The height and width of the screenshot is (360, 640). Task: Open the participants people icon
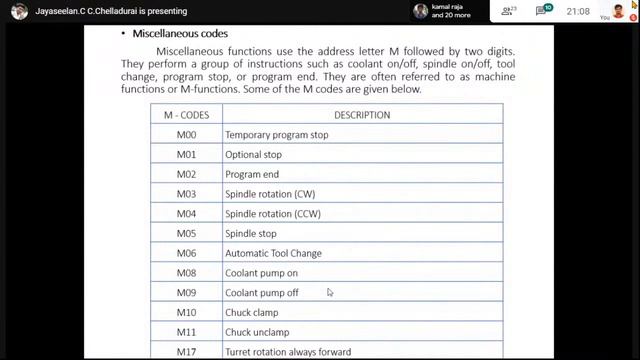coord(509,11)
